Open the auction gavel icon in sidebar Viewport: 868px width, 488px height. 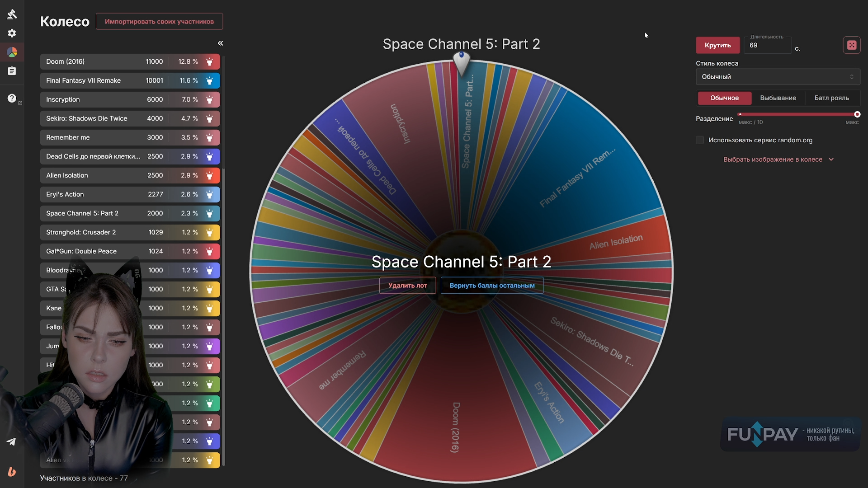pos(12,14)
